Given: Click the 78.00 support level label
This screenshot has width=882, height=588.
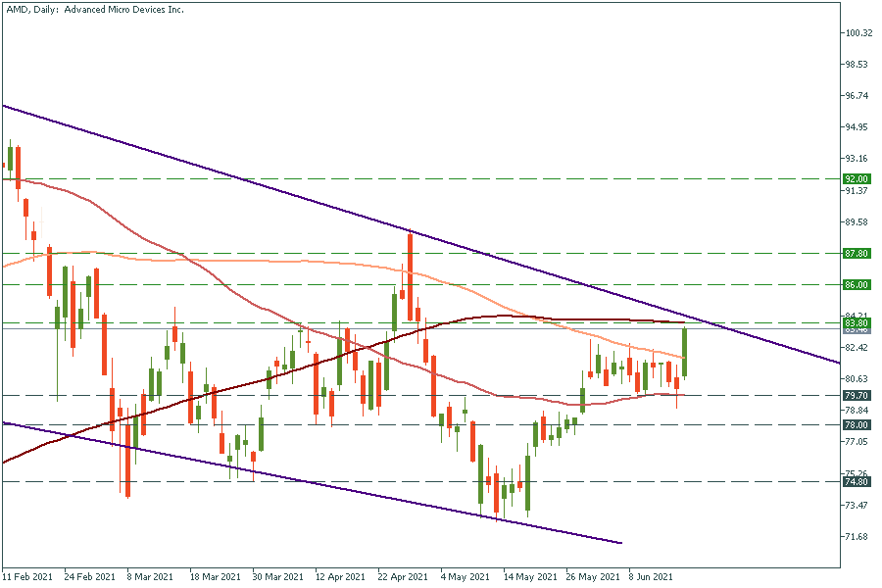Looking at the screenshot, I should [x=857, y=424].
